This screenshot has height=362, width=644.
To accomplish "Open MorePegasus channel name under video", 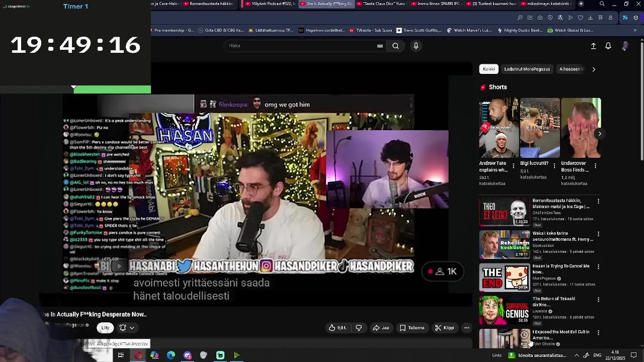I will click(69, 325).
